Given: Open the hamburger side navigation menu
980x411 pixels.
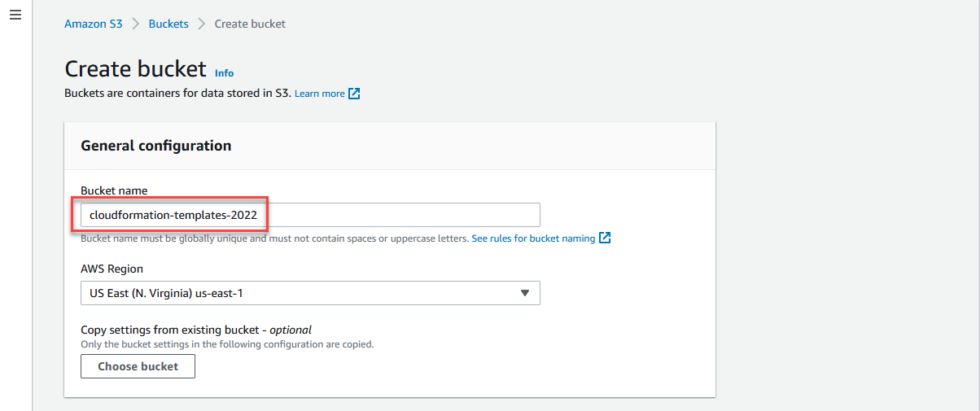Looking at the screenshot, I should (15, 16).
